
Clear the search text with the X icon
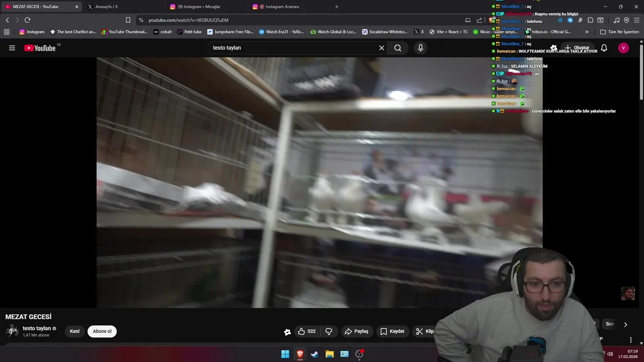(x=381, y=48)
